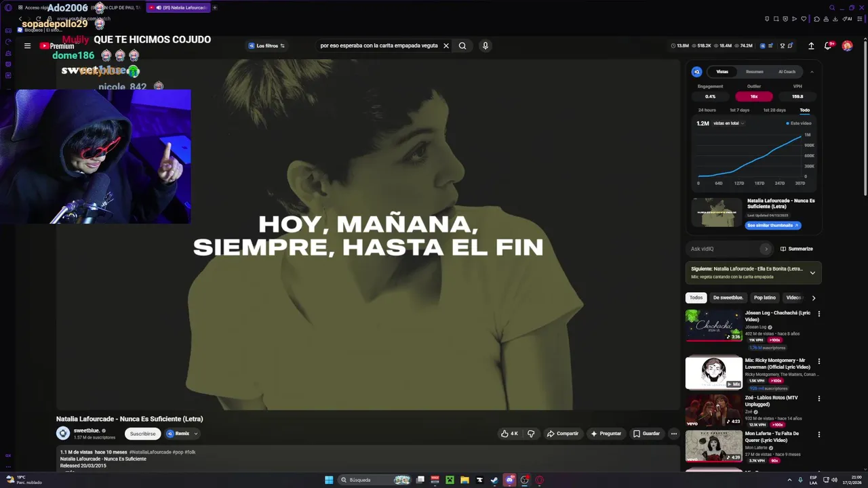Click the Guardar button
Image resolution: width=868 pixels, height=488 pixels.
click(x=646, y=434)
